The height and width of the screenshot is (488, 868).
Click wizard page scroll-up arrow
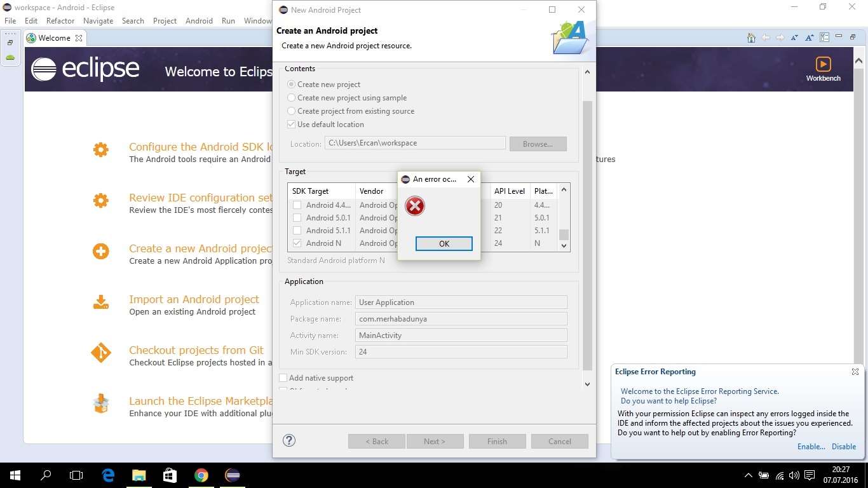click(x=587, y=72)
